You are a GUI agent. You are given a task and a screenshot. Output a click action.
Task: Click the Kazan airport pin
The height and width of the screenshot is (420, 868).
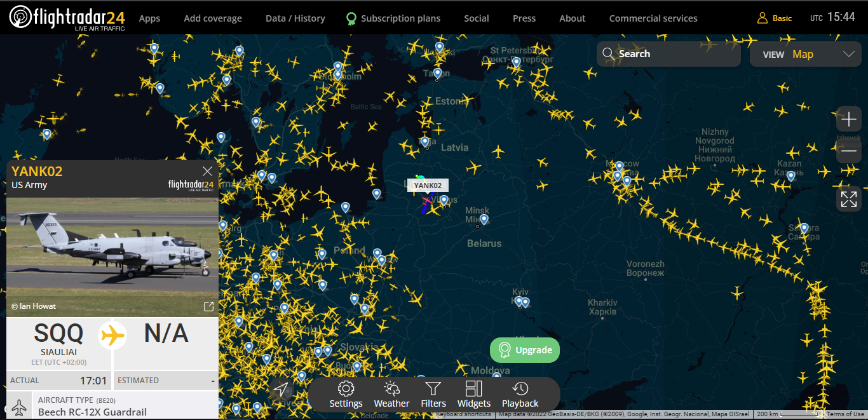tap(790, 176)
